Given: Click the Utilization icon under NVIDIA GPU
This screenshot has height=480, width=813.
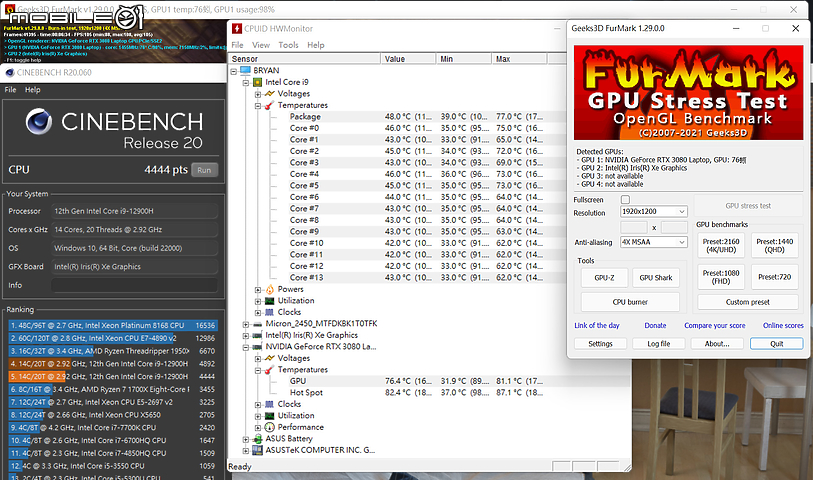Looking at the screenshot, I should (270, 416).
